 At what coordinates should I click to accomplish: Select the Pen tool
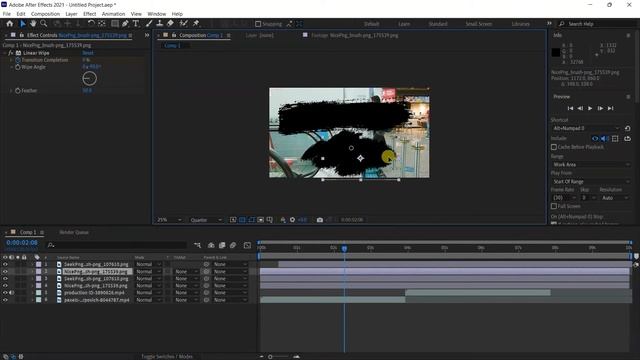pos(125,24)
